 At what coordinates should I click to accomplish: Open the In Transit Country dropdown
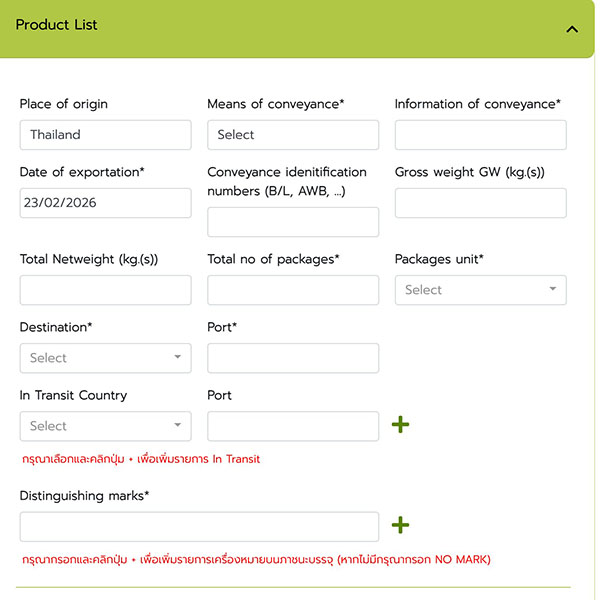(105, 426)
